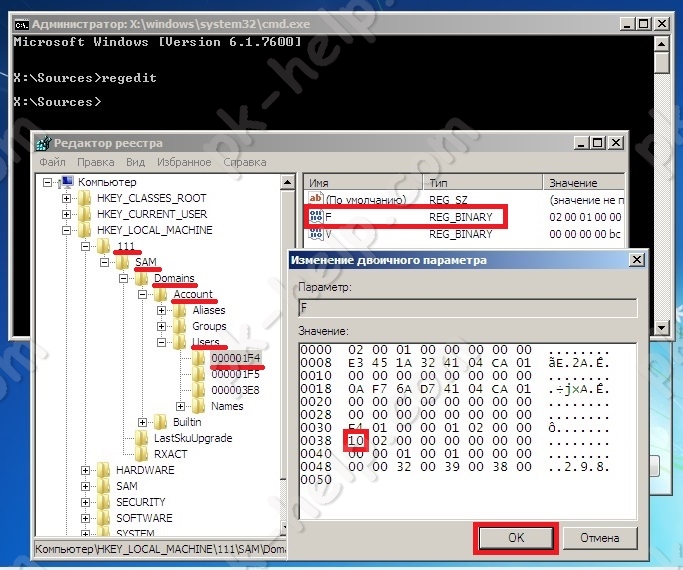683x570 pixels.
Task: Open the Избранное menu
Action: pos(184,162)
